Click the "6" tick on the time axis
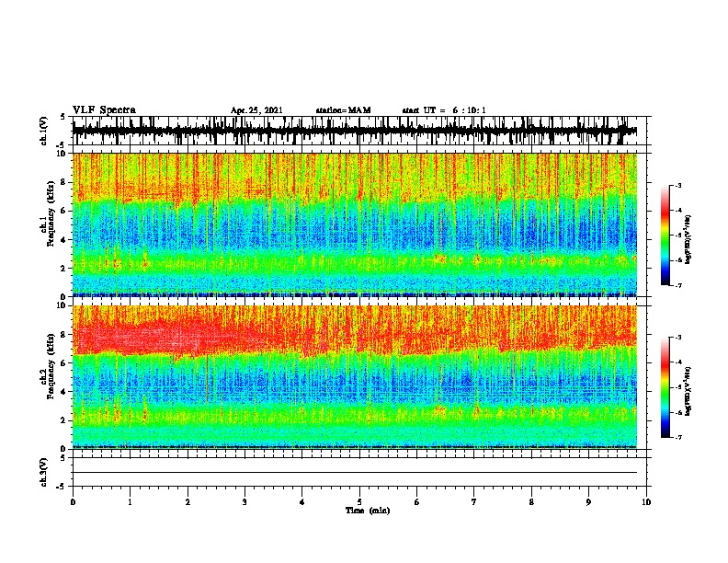The width and height of the screenshot is (728, 563). tap(417, 502)
